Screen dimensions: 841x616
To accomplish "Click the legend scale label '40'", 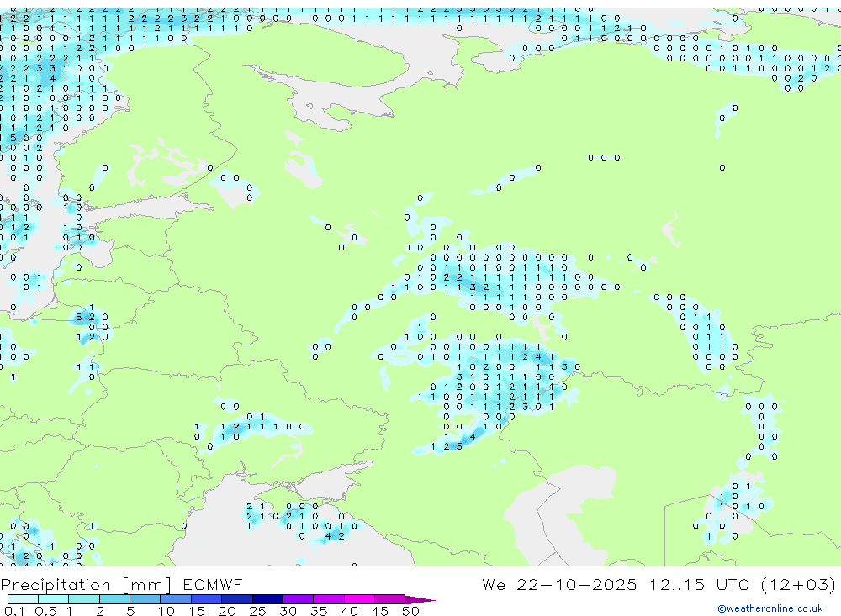I will (349, 611).
